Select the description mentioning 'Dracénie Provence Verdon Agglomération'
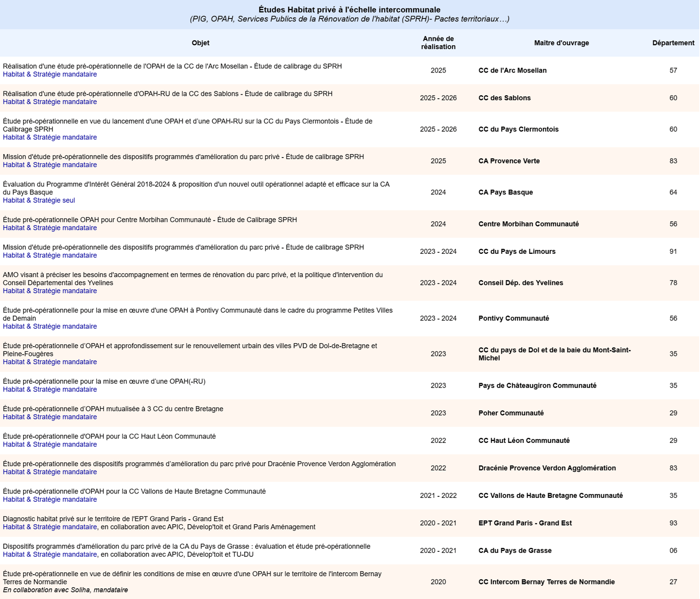Screen dimensions: 700x599 (x=199, y=464)
